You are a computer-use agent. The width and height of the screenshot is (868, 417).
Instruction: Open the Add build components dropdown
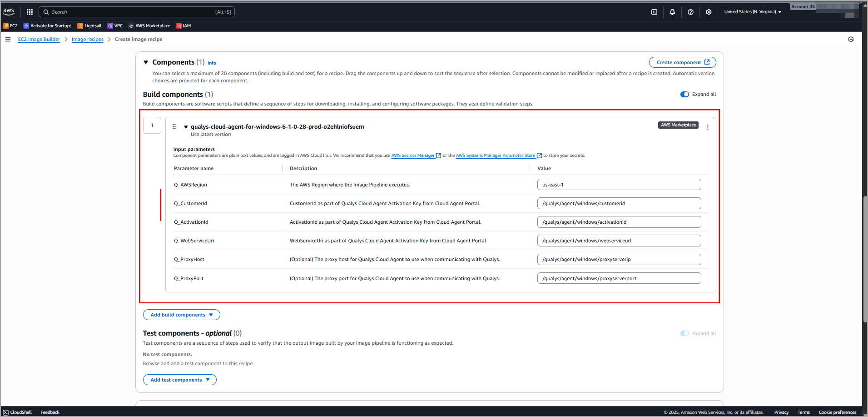[181, 315]
